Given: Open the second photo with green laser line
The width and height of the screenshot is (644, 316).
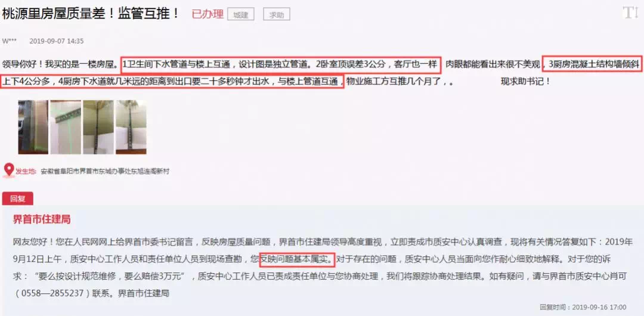Looking at the screenshot, I should click(66, 127).
